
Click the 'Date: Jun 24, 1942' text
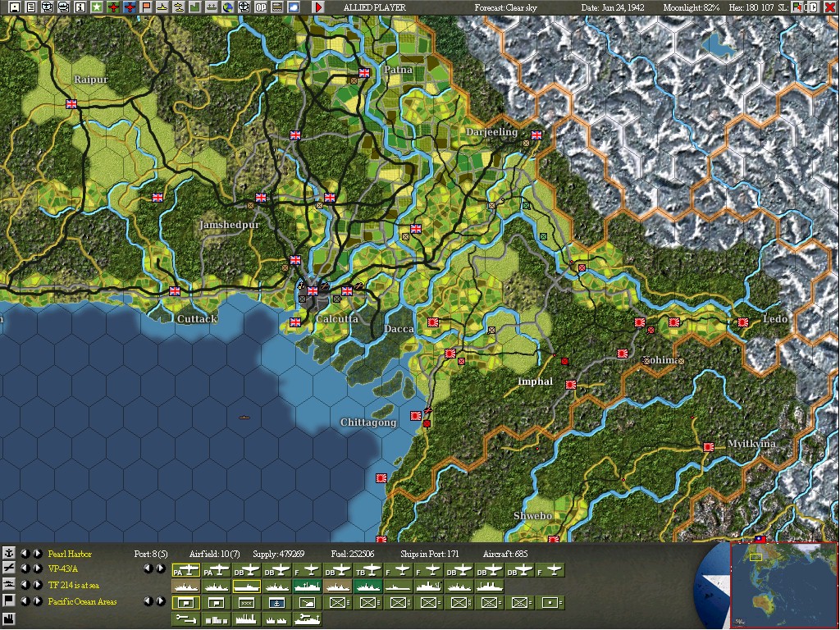[613, 7]
